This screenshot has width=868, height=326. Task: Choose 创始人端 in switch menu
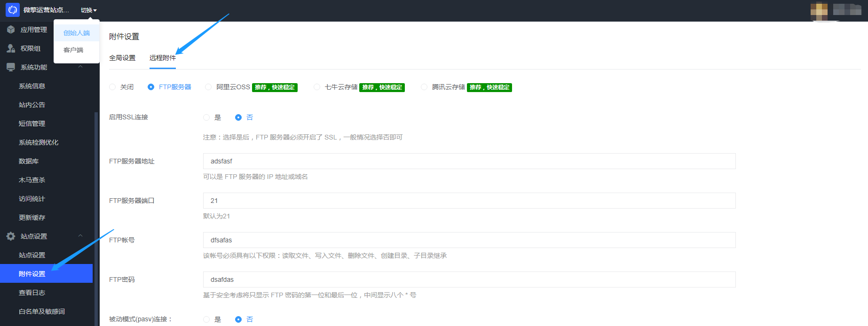pyautogui.click(x=77, y=33)
